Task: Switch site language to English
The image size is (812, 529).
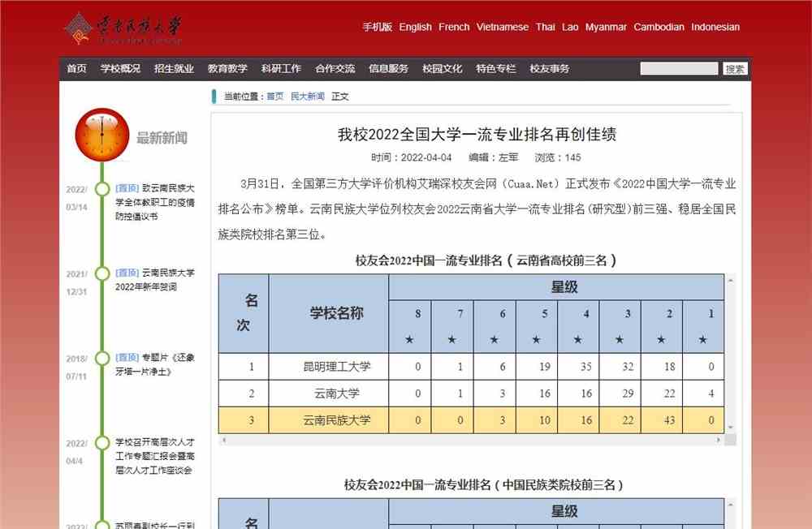Action: pos(415,27)
